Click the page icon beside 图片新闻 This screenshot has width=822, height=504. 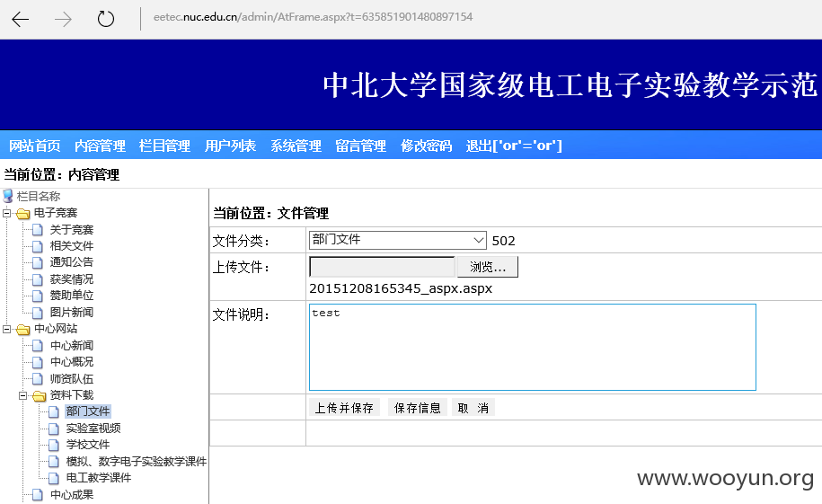(x=37, y=313)
